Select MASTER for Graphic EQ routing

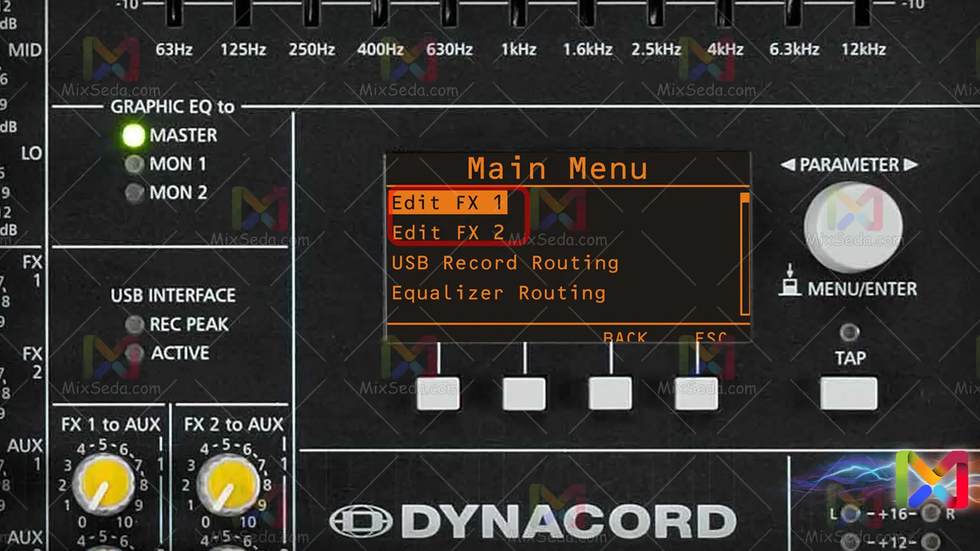[134, 135]
